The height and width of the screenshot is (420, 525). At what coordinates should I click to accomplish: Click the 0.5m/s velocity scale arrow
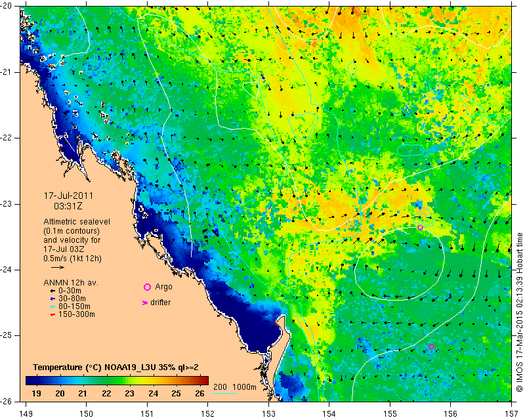58,267
